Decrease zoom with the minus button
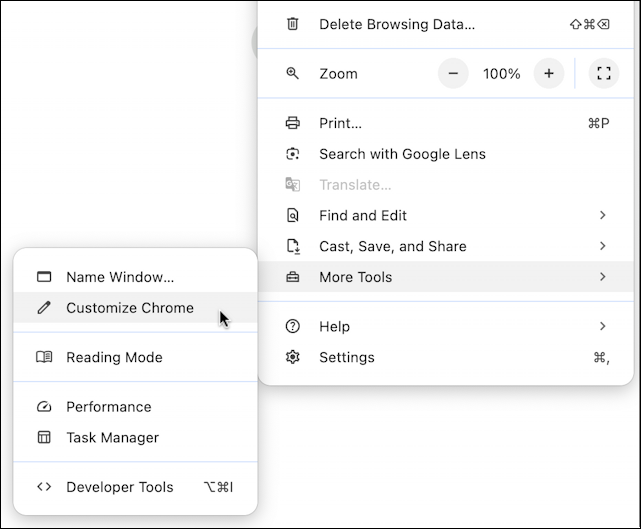Image resolution: width=641 pixels, height=529 pixels. pyautogui.click(x=453, y=74)
